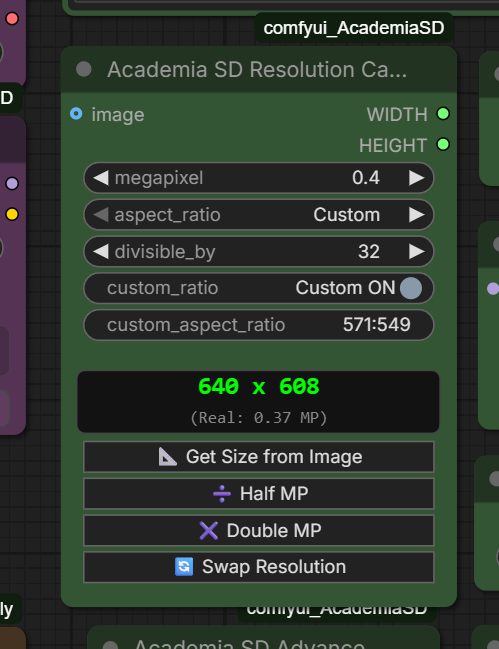Click the Real: 0.37 MP text
This screenshot has width=499, height=649.
tap(259, 418)
